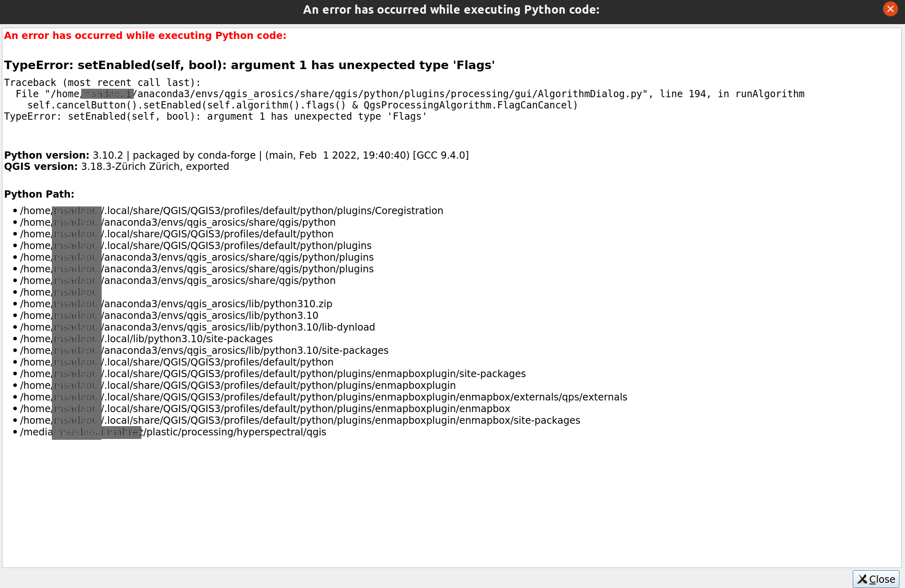Click the dialog title bar text
Image resolution: width=905 pixels, height=588 pixels.
pos(451,9)
